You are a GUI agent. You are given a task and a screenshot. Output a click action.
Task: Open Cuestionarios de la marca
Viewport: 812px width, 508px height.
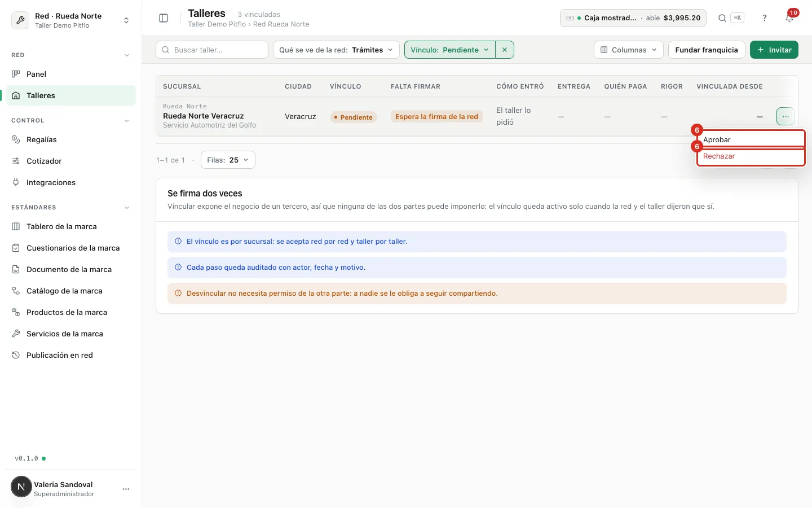pyautogui.click(x=70, y=248)
